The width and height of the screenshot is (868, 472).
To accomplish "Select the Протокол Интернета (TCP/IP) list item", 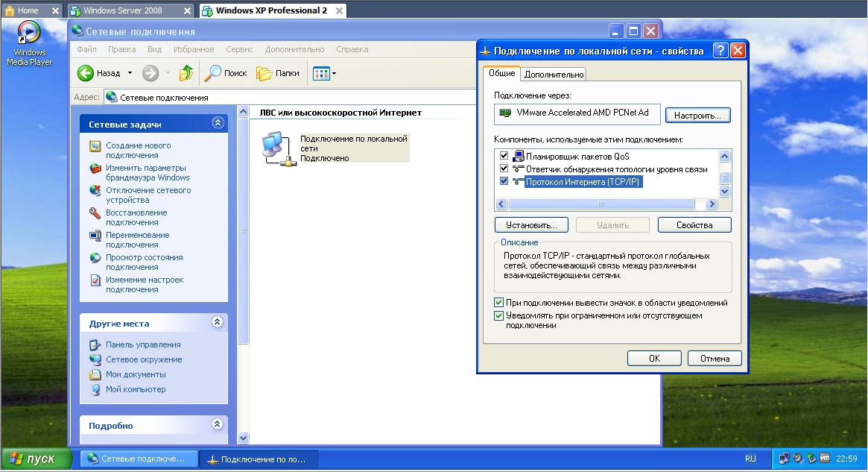I will [x=583, y=182].
